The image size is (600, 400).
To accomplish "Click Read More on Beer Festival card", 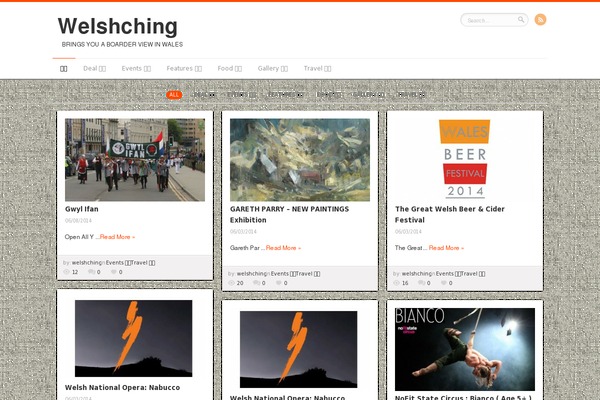I will tap(446, 248).
